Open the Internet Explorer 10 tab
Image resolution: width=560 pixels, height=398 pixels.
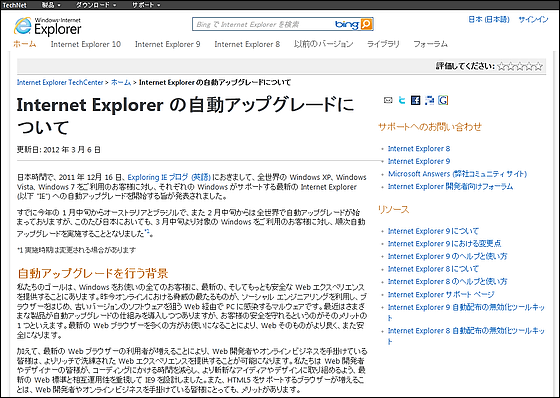click(x=86, y=44)
